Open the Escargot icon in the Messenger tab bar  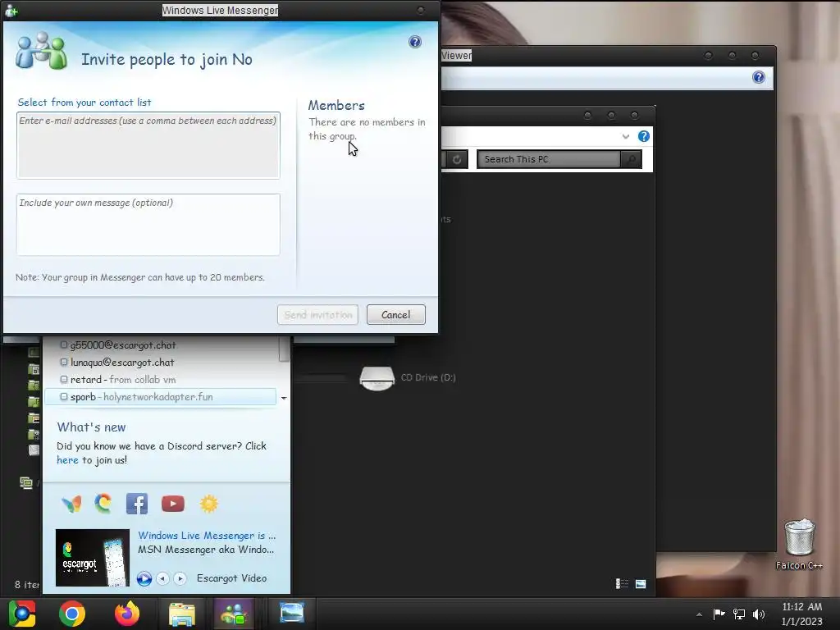click(x=103, y=504)
